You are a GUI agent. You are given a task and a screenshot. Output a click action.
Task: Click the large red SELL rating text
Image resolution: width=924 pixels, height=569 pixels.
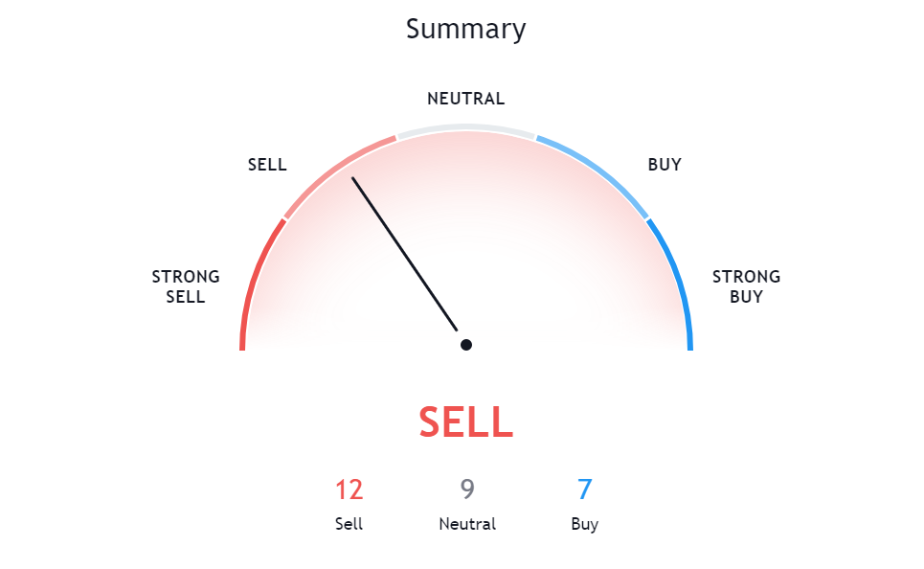pos(465,422)
